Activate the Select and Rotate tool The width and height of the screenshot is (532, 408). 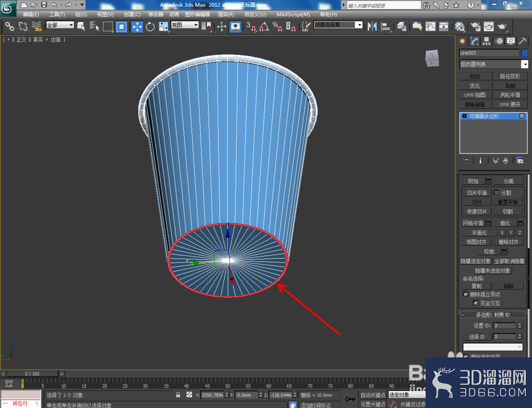click(x=150, y=26)
